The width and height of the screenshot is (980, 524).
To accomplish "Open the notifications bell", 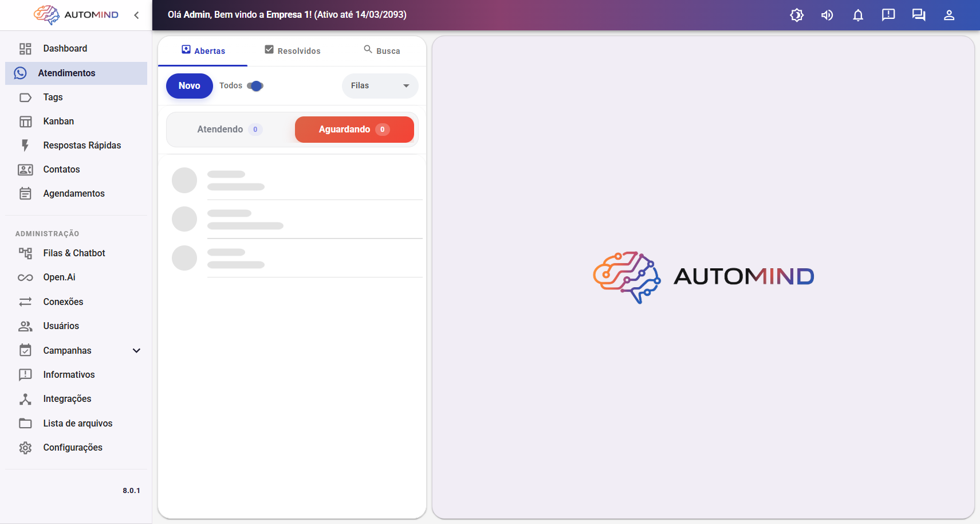I will 858,15.
